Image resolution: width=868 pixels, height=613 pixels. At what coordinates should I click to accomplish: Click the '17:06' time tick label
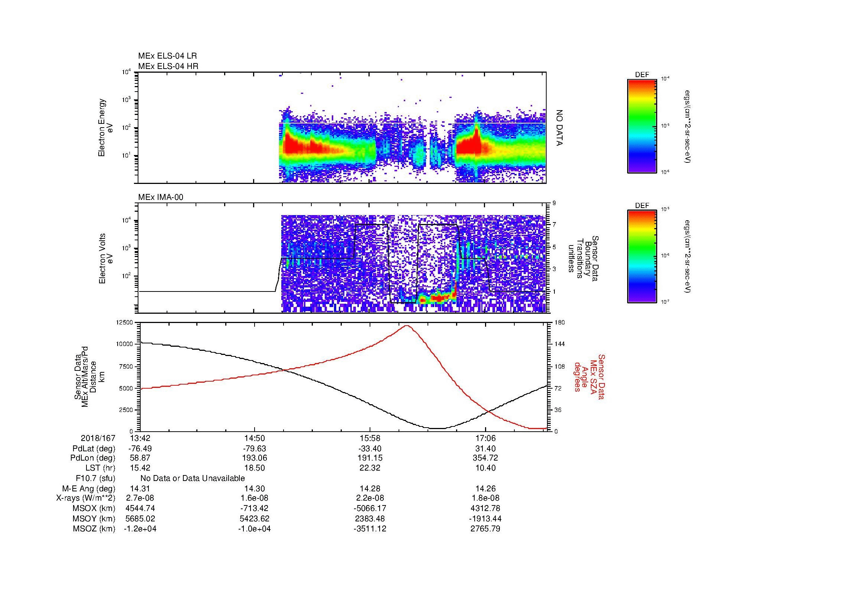tap(485, 438)
